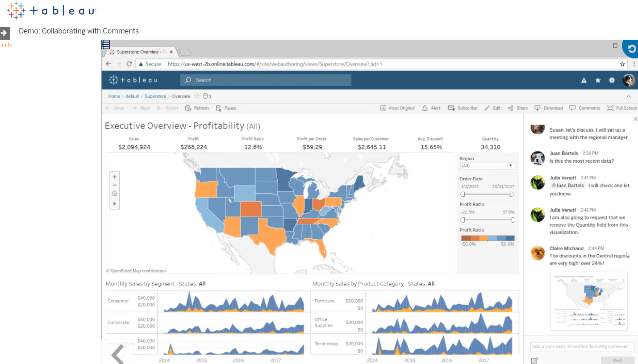Open the list icon above the video
Viewport: 638px width, 364px height.
(x=105, y=44)
